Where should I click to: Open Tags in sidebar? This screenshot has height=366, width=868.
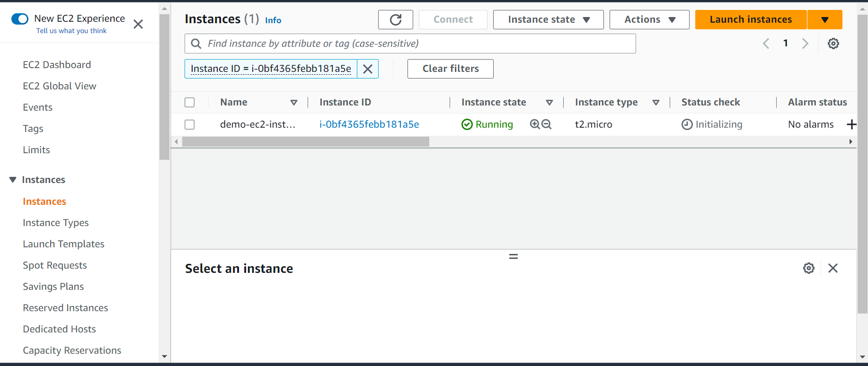(33, 129)
